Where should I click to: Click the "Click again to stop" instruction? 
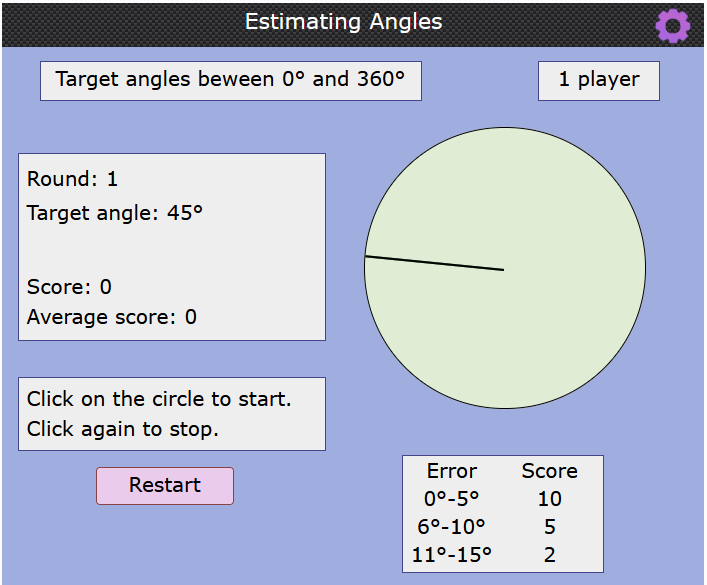pyautogui.click(x=122, y=429)
